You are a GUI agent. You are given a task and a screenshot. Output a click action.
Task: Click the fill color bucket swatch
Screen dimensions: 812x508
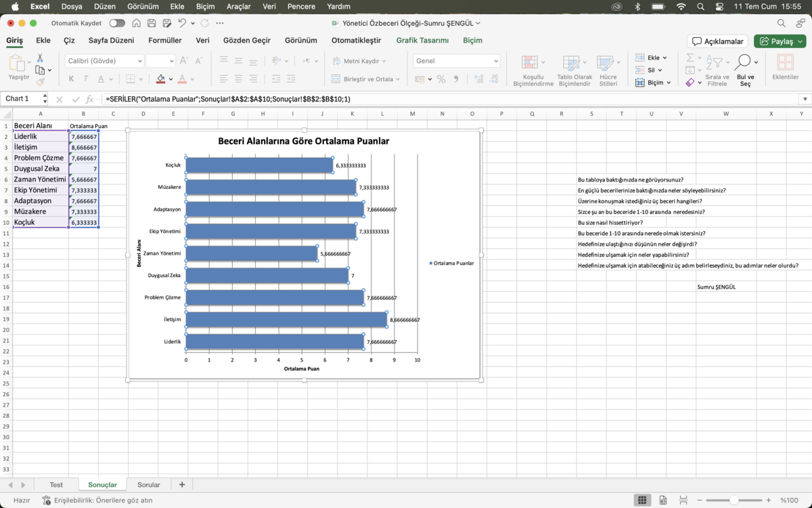[160, 79]
